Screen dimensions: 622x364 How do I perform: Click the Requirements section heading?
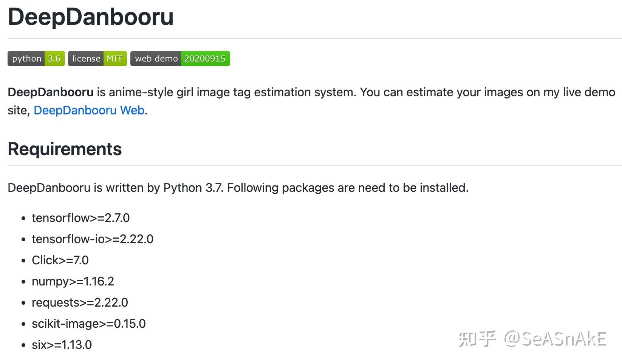[65, 149]
